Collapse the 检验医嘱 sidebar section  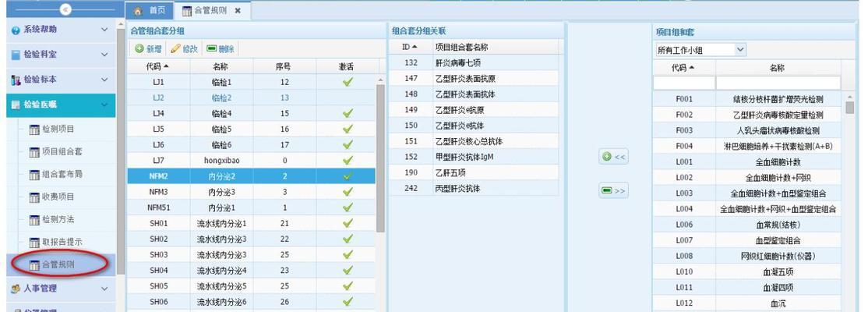[x=104, y=105]
